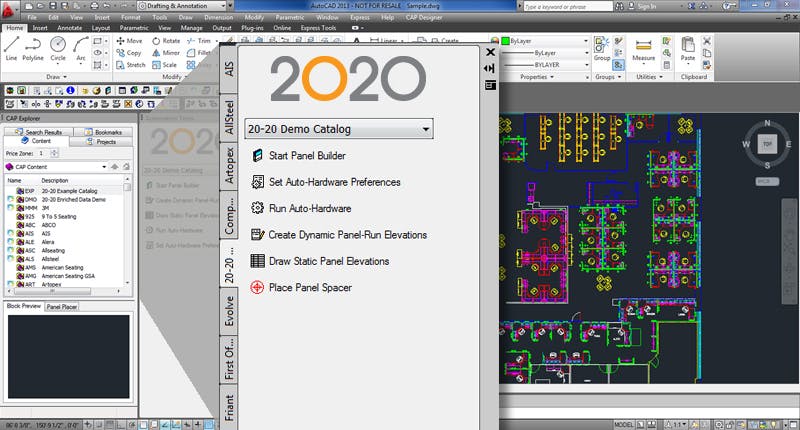Screen dimensions: 800x430
Task: Click the blue info icon in CAP toolbar
Action: tap(70, 90)
